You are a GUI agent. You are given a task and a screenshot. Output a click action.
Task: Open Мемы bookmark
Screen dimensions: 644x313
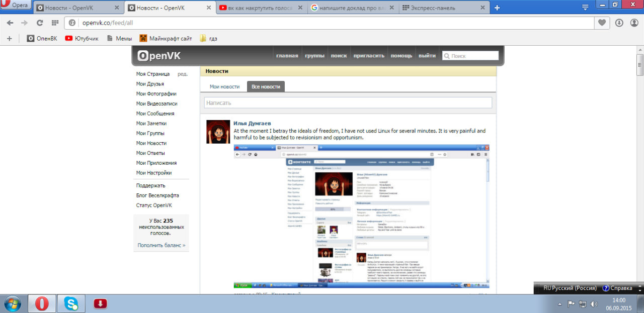click(x=119, y=38)
